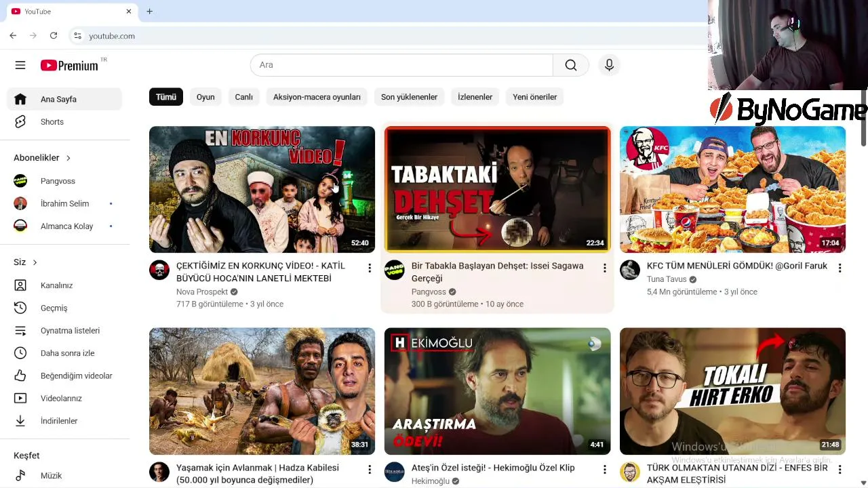This screenshot has width=868, height=488.
Task: Start voice search with microphone icon
Action: pyautogui.click(x=609, y=65)
